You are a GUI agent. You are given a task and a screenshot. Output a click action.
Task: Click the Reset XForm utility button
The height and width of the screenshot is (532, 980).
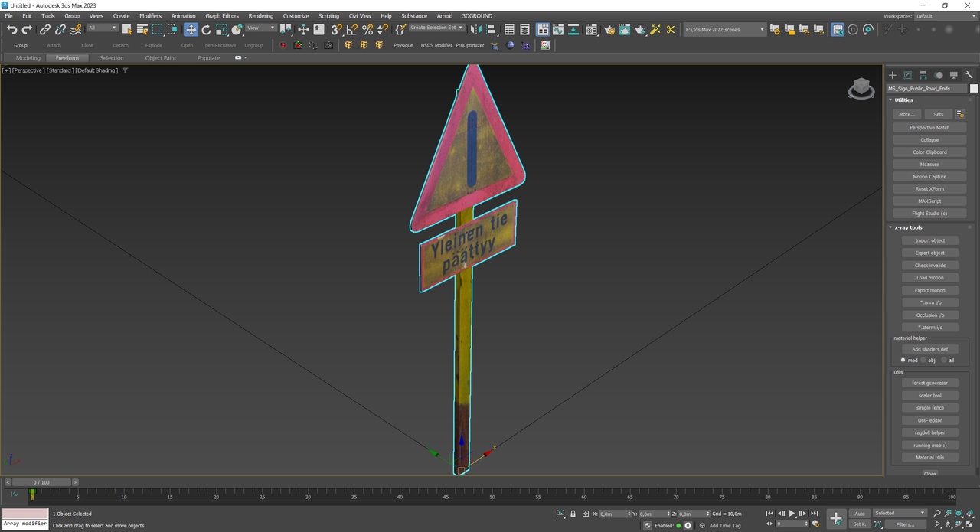(929, 189)
